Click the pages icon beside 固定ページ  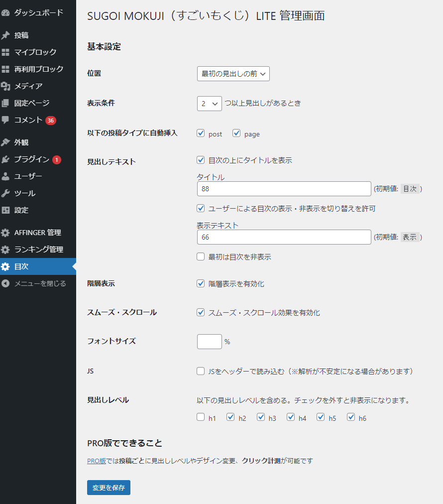pyautogui.click(x=5, y=103)
